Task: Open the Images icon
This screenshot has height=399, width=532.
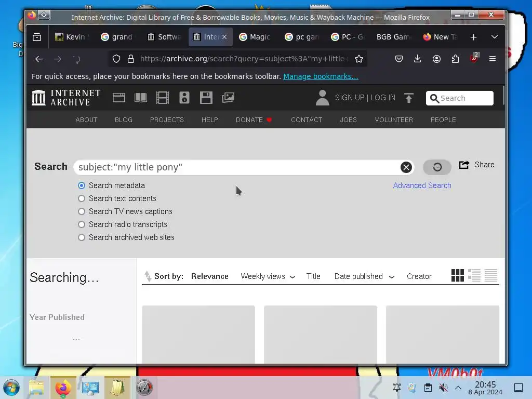Action: click(x=228, y=98)
